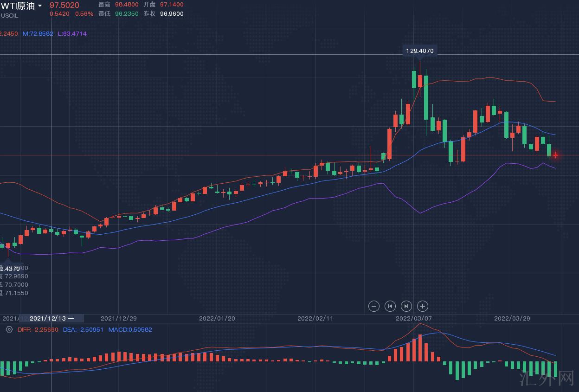Click the DIFF value in MACD legend
This screenshot has width=579, height=392.
(38, 330)
